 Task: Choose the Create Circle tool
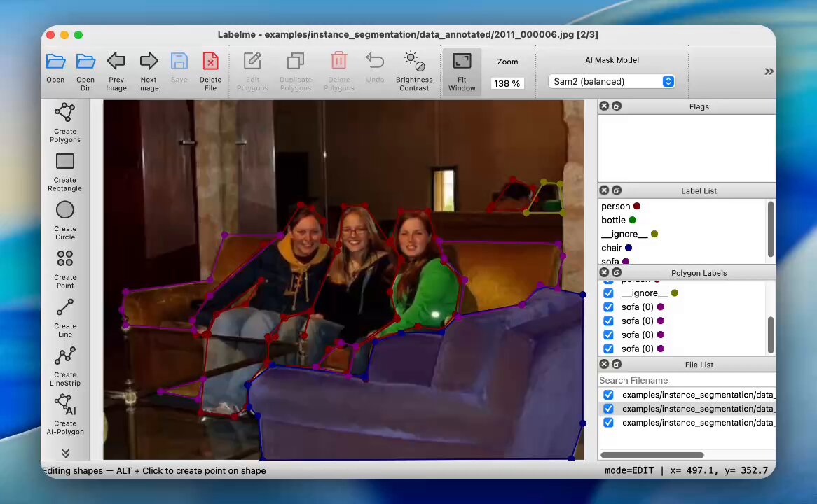(65, 220)
